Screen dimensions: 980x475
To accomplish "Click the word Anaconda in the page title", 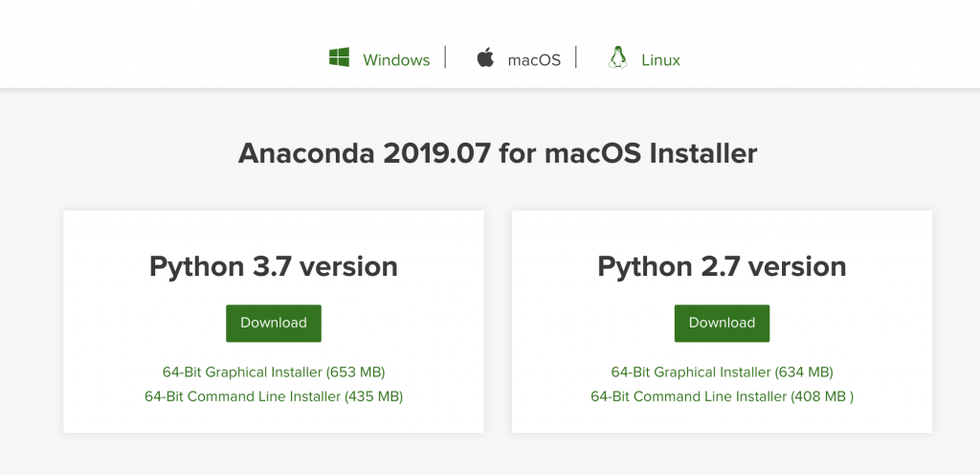I will tap(304, 153).
